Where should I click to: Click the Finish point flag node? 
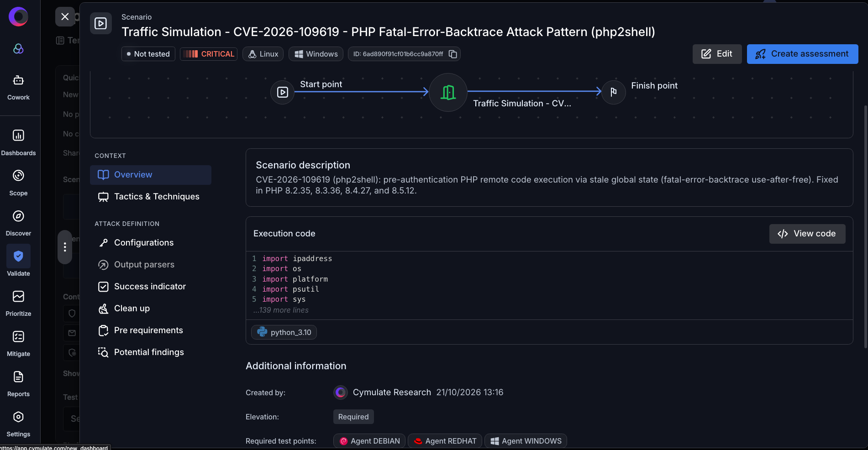coord(614,92)
